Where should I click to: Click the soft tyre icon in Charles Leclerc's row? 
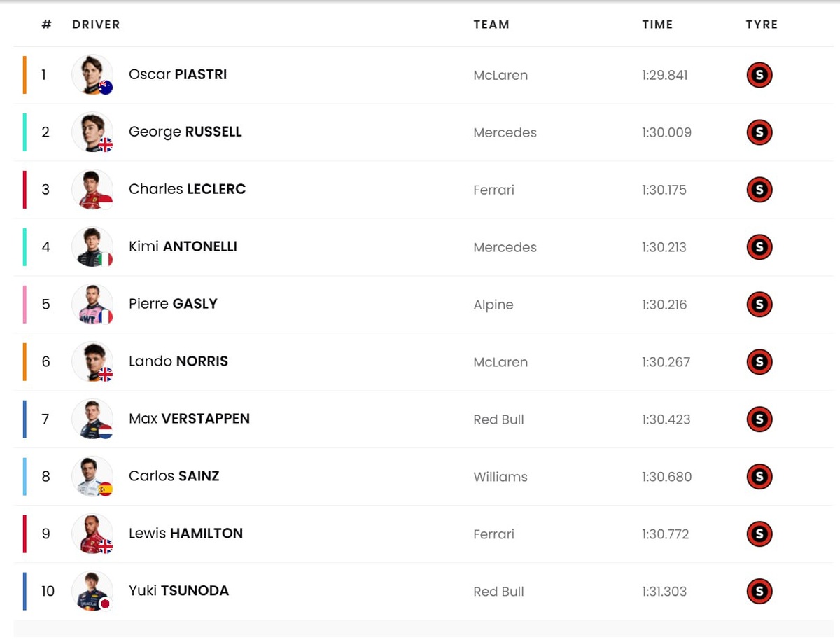click(759, 190)
